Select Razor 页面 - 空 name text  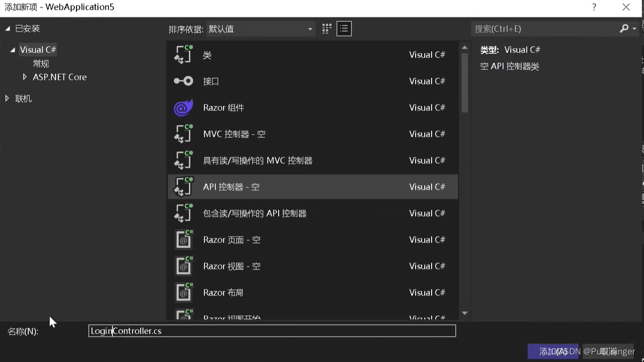(x=232, y=240)
